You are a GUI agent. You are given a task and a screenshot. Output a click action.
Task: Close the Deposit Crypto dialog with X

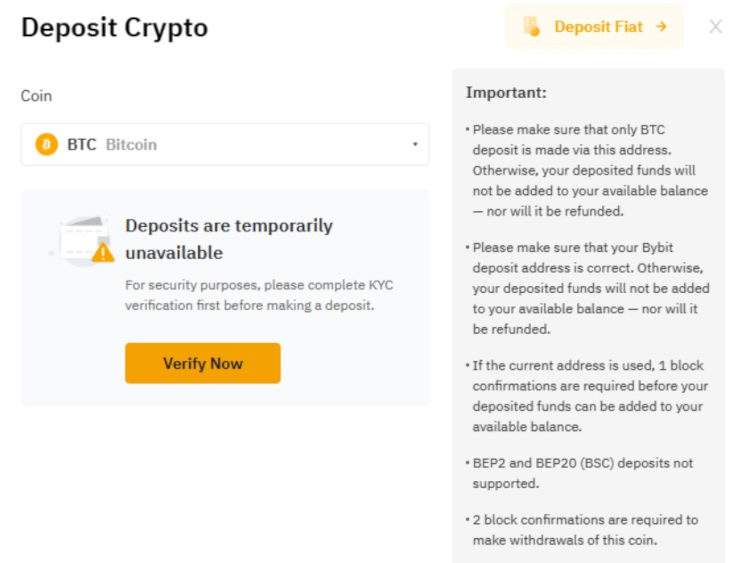tap(715, 27)
